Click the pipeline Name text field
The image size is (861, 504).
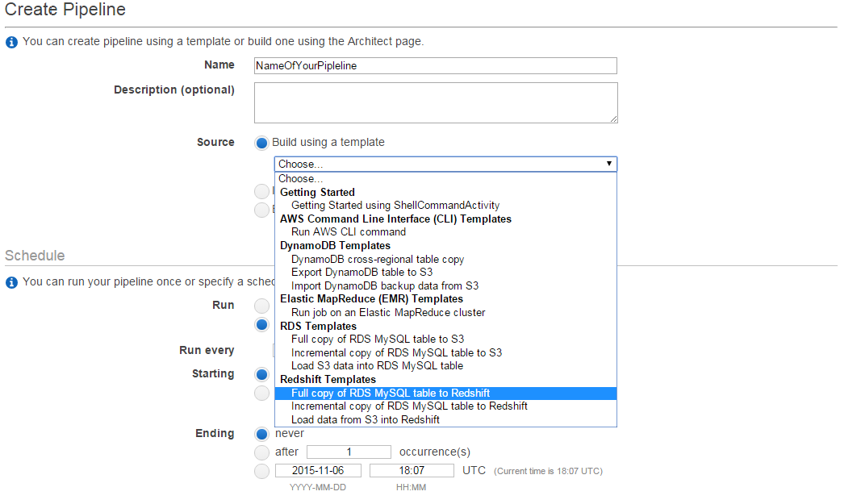pos(435,66)
